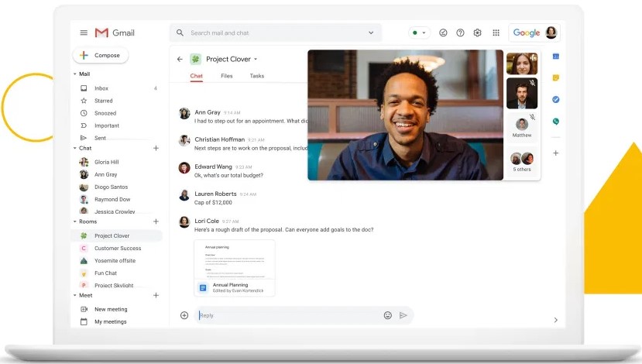Image resolution: width=642 pixels, height=364 pixels.
Task: Open the Google apps grid
Action: click(x=496, y=33)
